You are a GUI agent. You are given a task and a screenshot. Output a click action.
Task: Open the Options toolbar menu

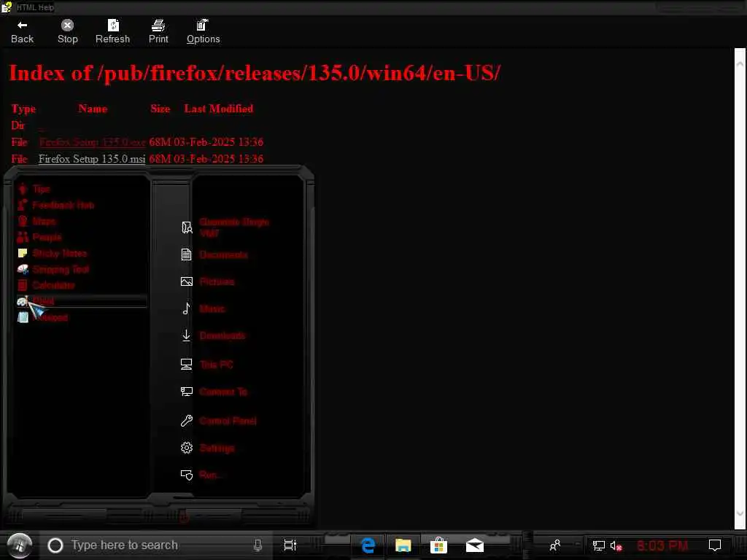coord(203,32)
